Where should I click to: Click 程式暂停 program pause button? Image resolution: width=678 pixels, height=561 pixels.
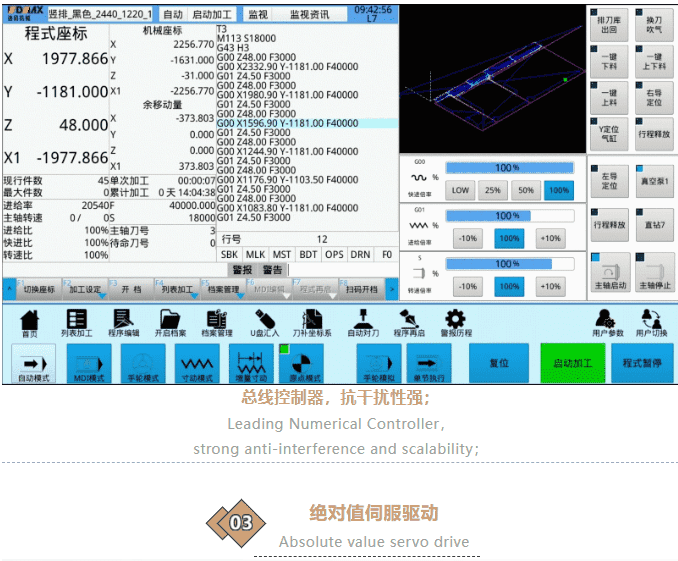(x=642, y=363)
